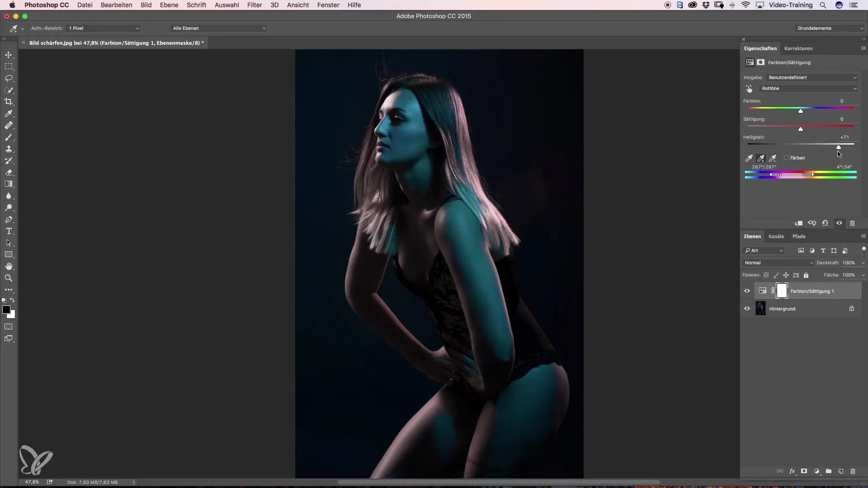Open layer style fx menu
The width and height of the screenshot is (868, 488).
tap(792, 471)
